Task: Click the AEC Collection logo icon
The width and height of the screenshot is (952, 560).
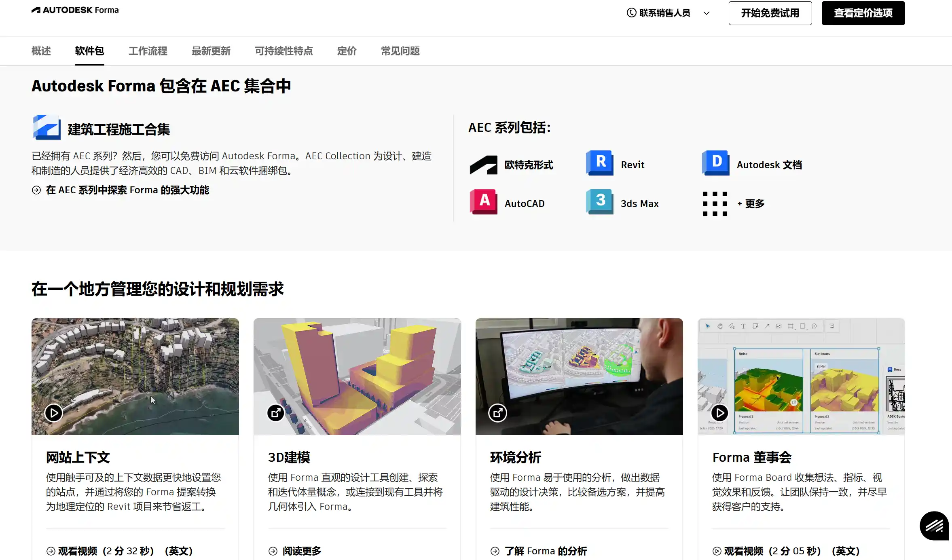Action: click(x=47, y=128)
